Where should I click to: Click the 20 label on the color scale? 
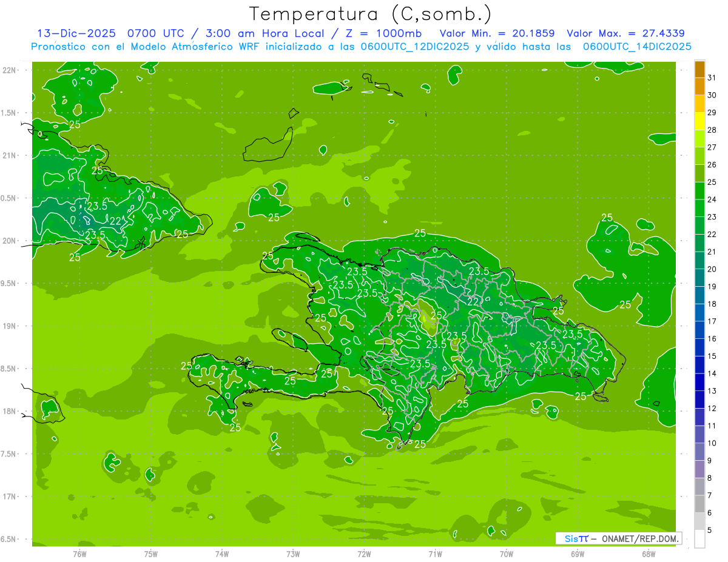click(x=712, y=269)
